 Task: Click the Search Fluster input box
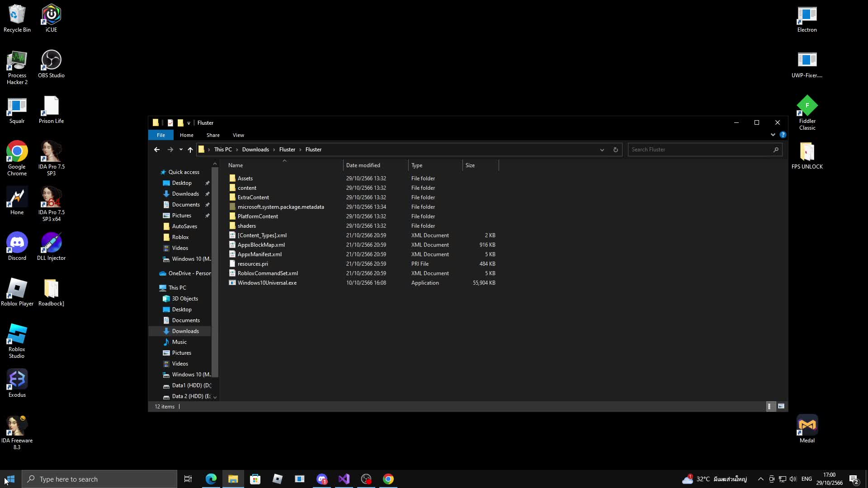coord(700,150)
